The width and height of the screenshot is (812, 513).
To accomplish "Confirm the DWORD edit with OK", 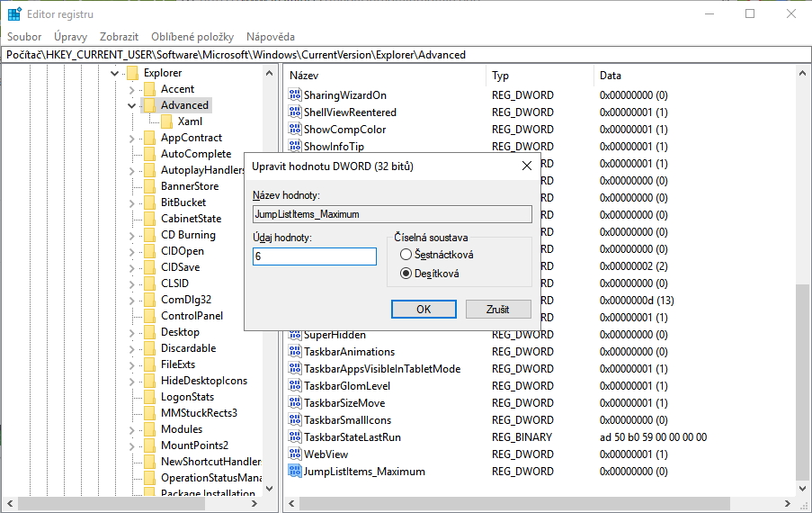I will click(424, 310).
